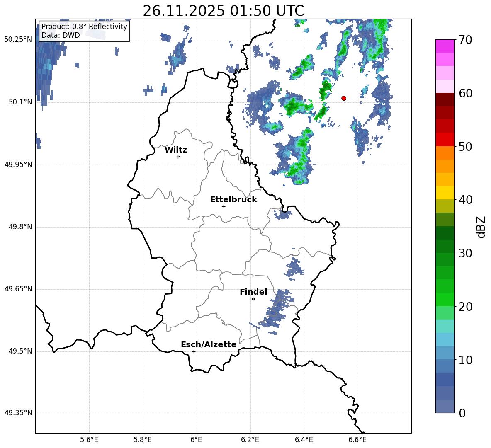Viewport: 491px width, 448px height.
Task: Click the Wiltz city label
Action: [x=176, y=150]
